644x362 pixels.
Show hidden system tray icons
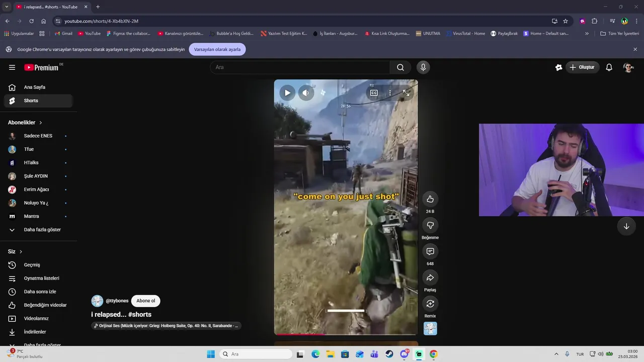tap(556, 354)
